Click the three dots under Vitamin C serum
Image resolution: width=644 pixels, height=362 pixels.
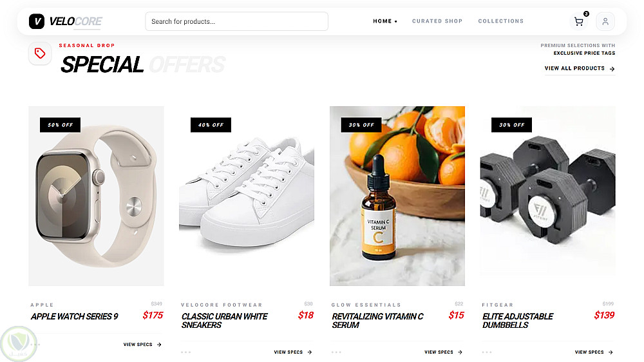(336, 352)
